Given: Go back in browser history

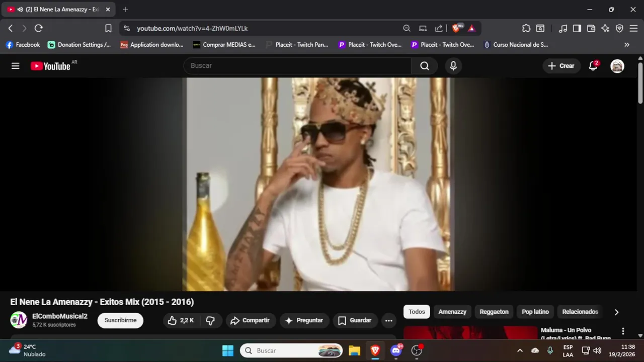Looking at the screenshot, I should [x=11, y=28].
